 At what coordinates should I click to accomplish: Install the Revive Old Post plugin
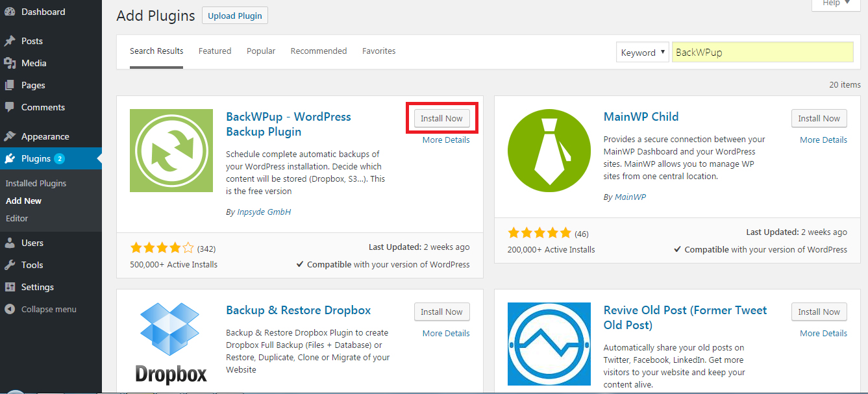819,312
